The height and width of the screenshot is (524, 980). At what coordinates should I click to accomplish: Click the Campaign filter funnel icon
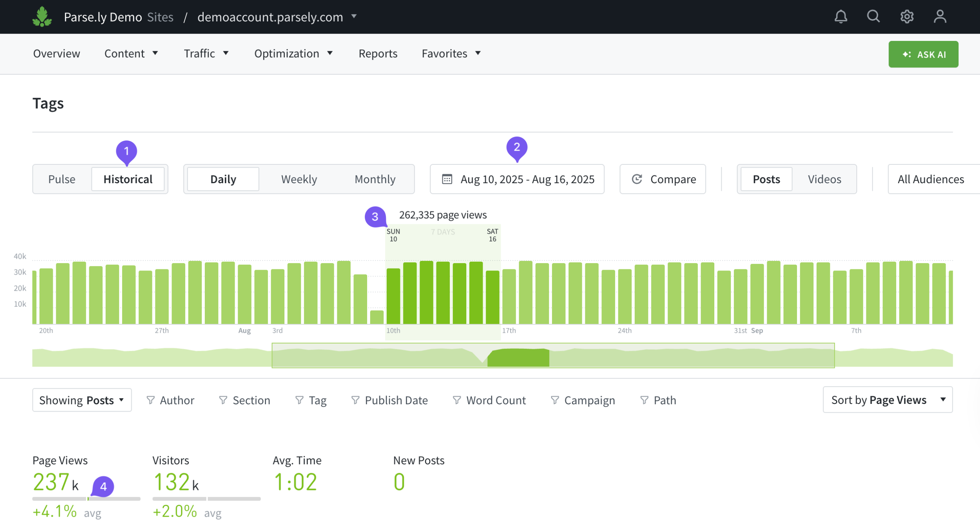point(555,400)
